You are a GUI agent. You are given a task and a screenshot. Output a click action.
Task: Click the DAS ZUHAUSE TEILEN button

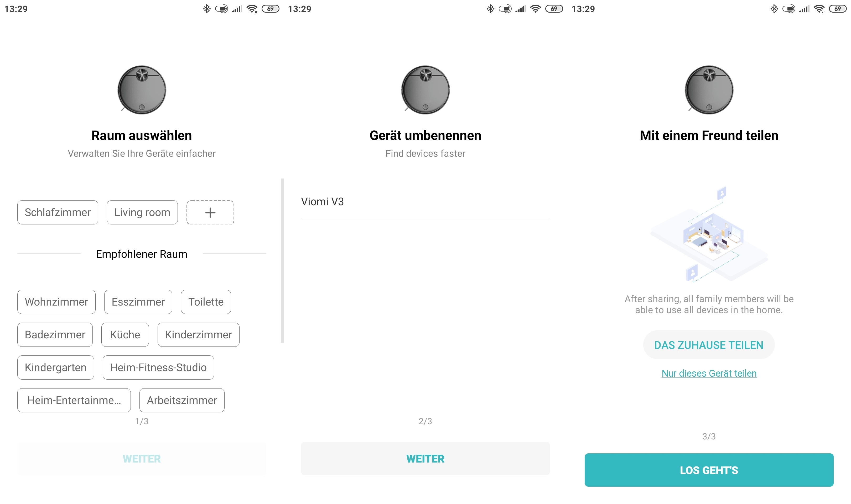[709, 345]
